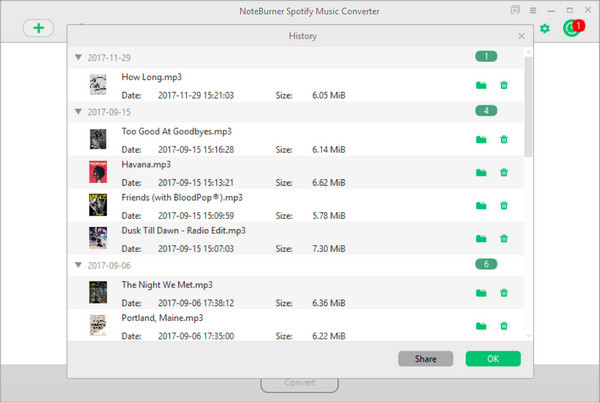The image size is (600, 402).
Task: Click the Share button
Action: click(x=426, y=359)
